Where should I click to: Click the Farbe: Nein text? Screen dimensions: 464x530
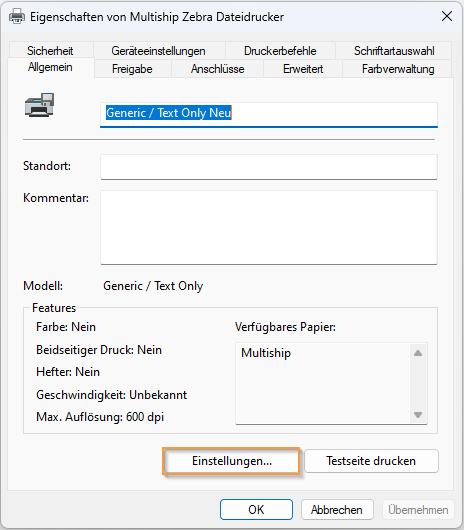66,327
